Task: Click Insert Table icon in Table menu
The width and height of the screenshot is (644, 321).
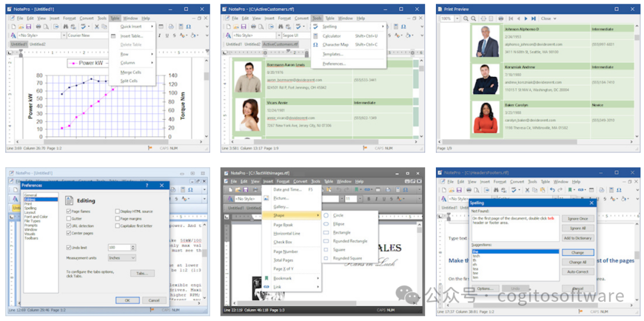Action: pos(114,36)
